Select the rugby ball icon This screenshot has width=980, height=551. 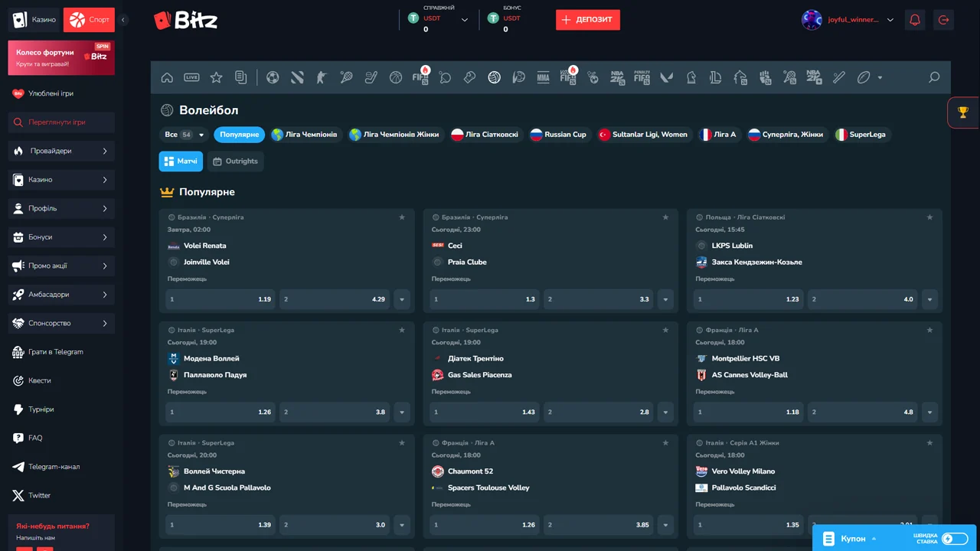pos(863,77)
